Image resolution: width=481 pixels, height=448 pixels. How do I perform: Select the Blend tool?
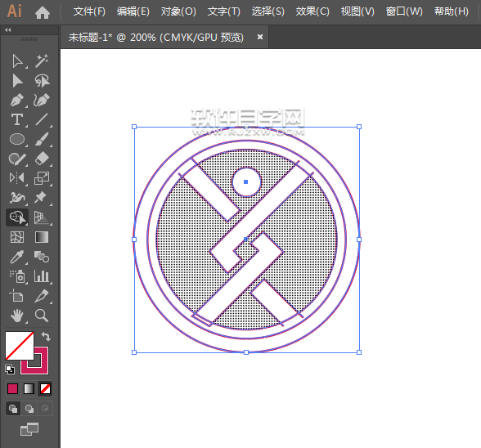coord(42,257)
